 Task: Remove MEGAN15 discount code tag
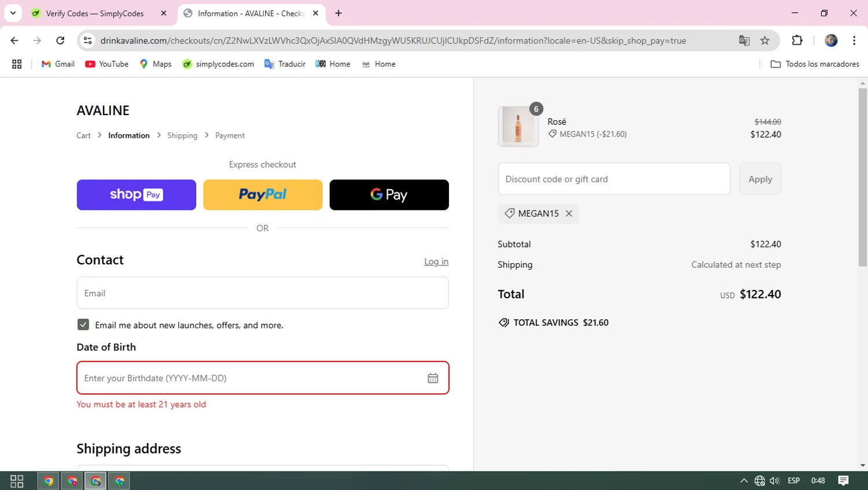pos(569,213)
